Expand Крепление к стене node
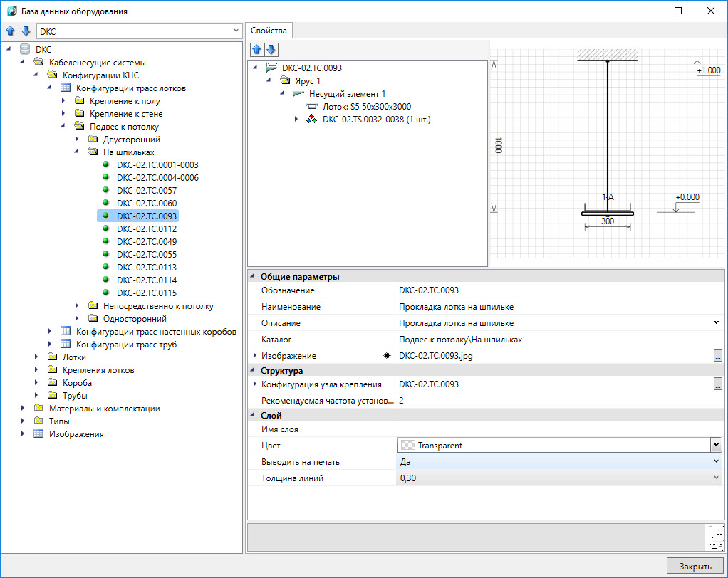728x578 pixels. (63, 113)
